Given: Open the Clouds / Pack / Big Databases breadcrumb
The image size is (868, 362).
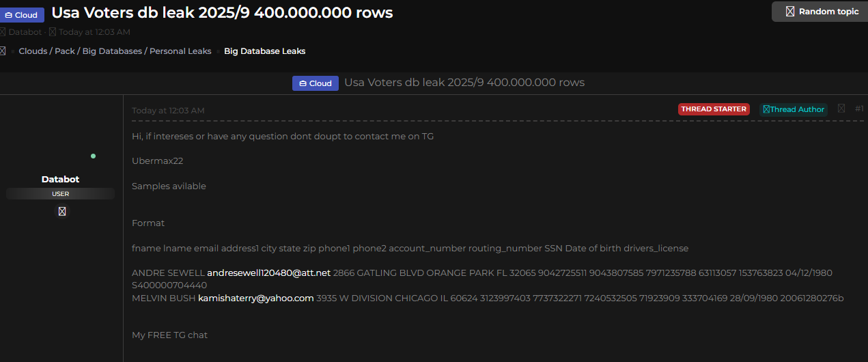Looking at the screenshot, I should pos(115,51).
